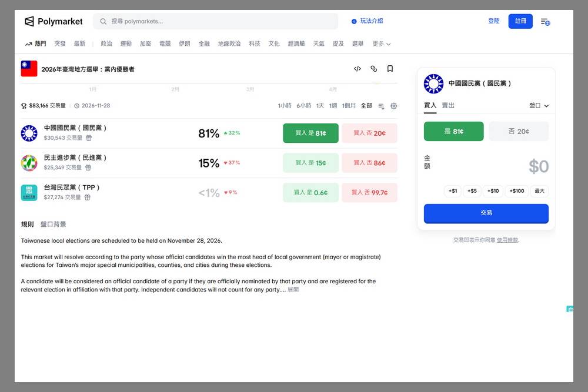Click the 交易 trade button
Viewport: 588px width, 392px height.
point(486,213)
